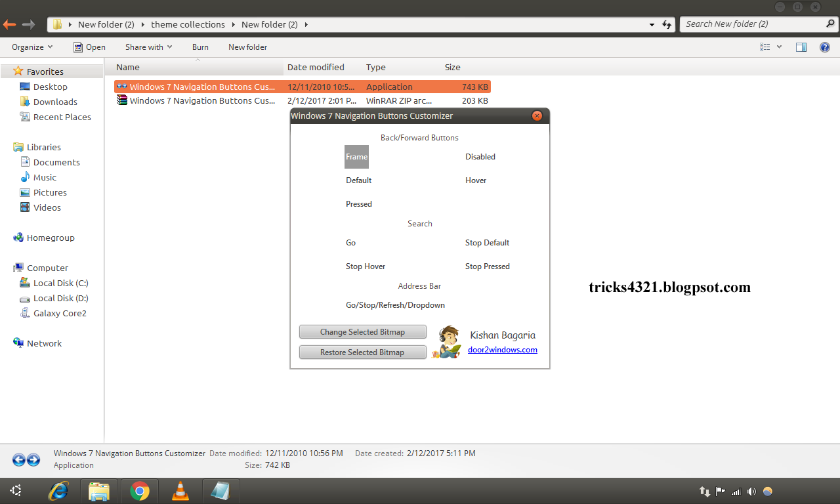This screenshot has width=840, height=504.
Task: Select the Go/Stop/Refresh/Dropdown bitmap
Action: pyautogui.click(x=395, y=305)
